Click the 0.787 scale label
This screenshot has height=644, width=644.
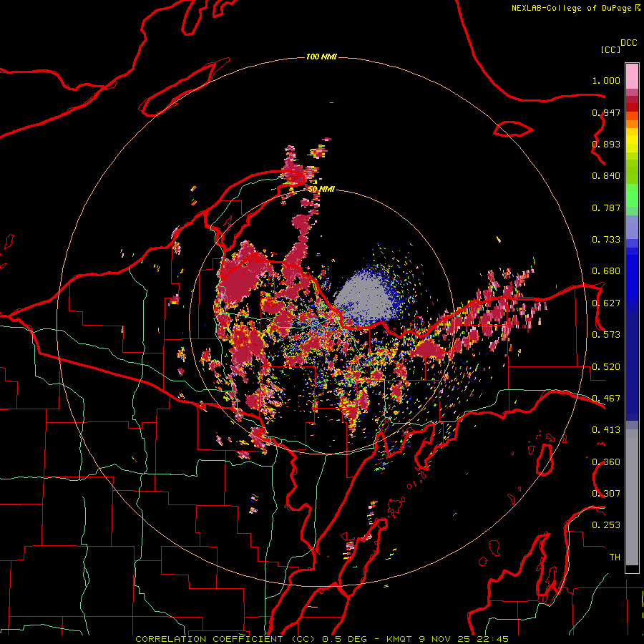coord(606,208)
